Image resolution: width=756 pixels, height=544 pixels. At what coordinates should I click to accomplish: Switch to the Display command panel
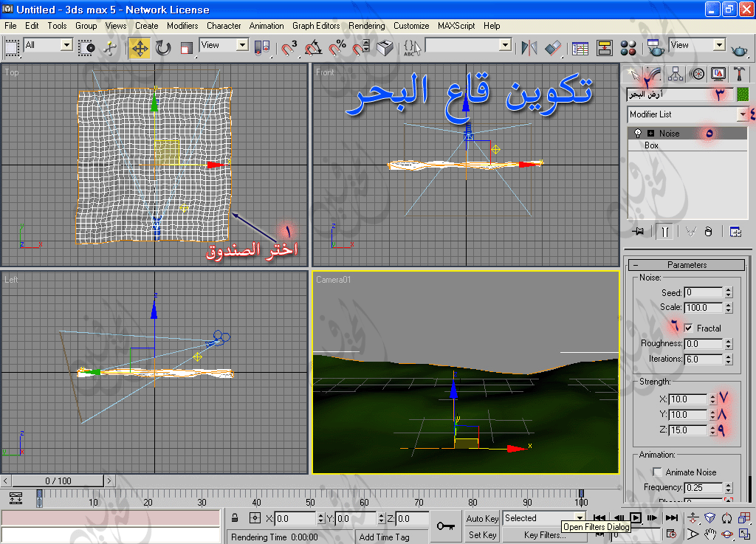(718, 75)
